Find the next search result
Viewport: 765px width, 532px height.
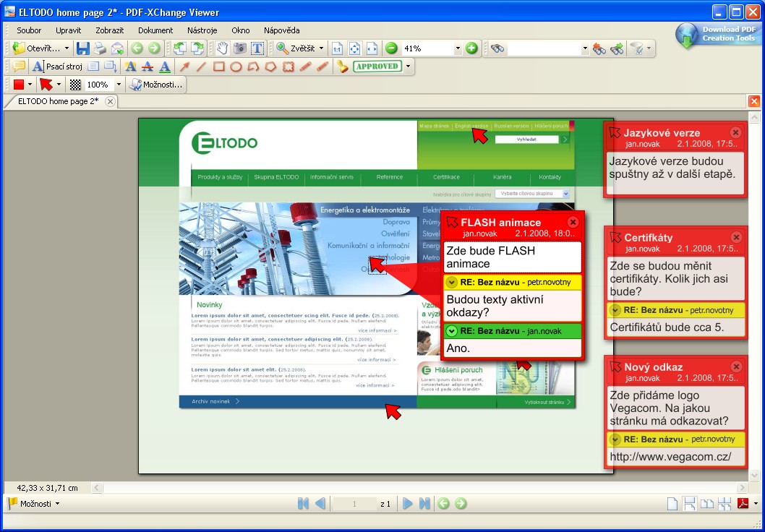point(617,48)
